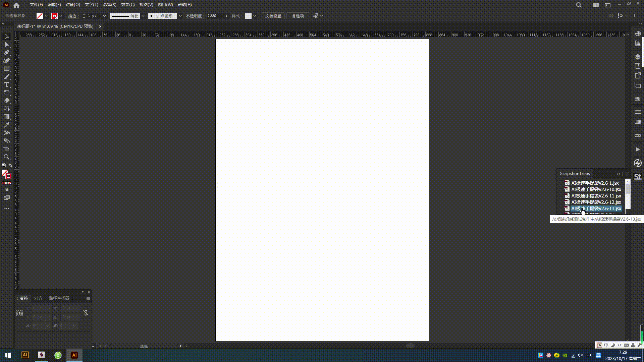The image size is (644, 362).
Task: Open the Adobe Stock St panel icon
Action: pos(638,177)
